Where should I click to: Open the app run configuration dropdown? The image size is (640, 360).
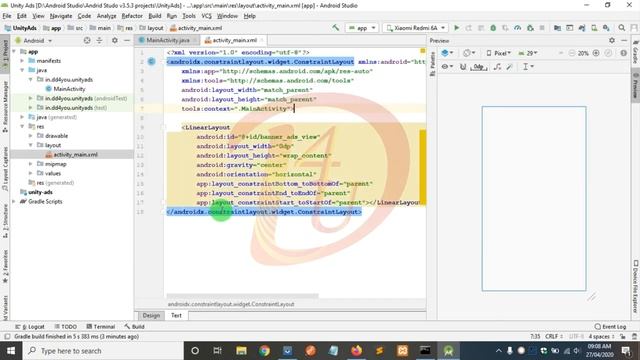(362, 28)
